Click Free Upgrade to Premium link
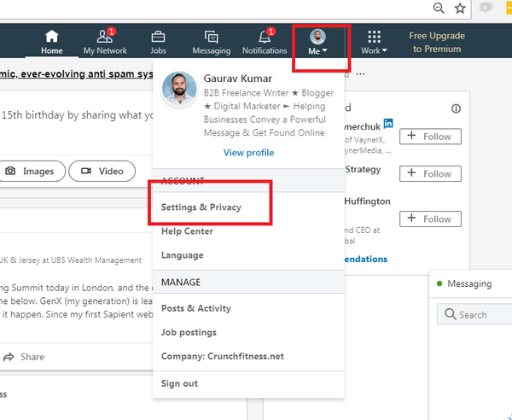Viewport: 512px width, 420px height. tap(437, 42)
